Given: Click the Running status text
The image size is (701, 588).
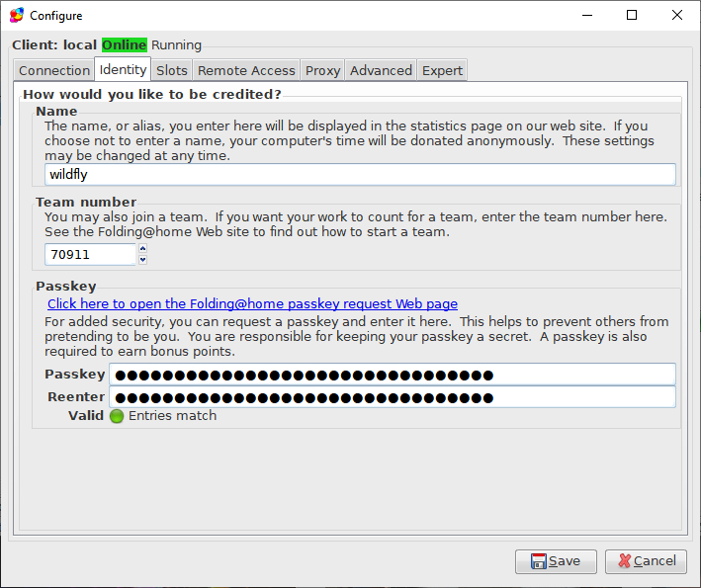Looking at the screenshot, I should coord(176,45).
